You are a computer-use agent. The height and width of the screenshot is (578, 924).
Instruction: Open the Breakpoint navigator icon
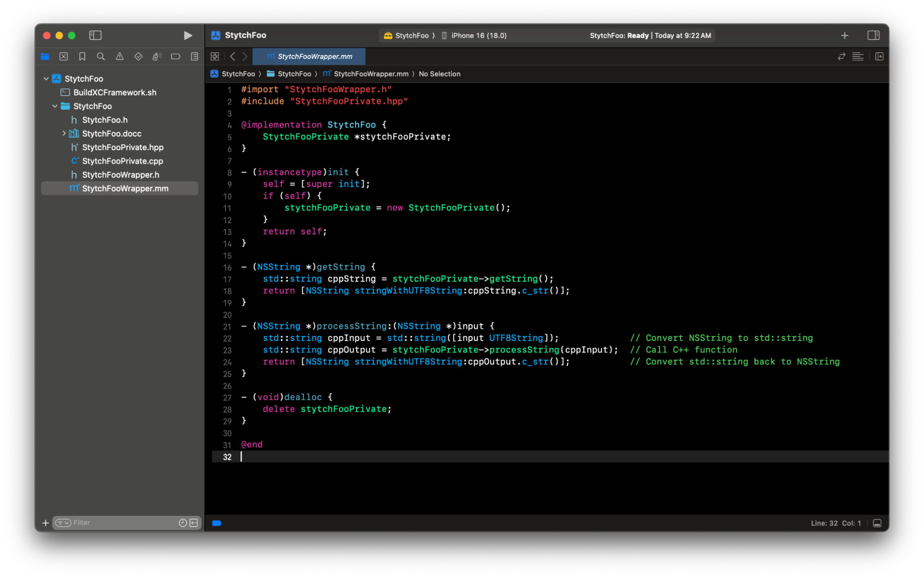(176, 56)
